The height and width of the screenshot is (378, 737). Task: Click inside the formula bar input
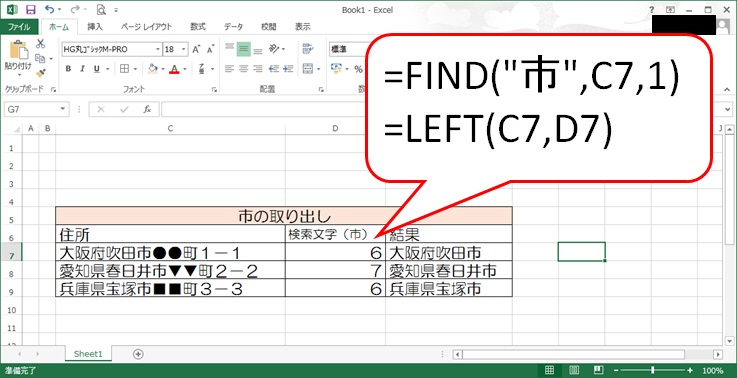pos(442,109)
